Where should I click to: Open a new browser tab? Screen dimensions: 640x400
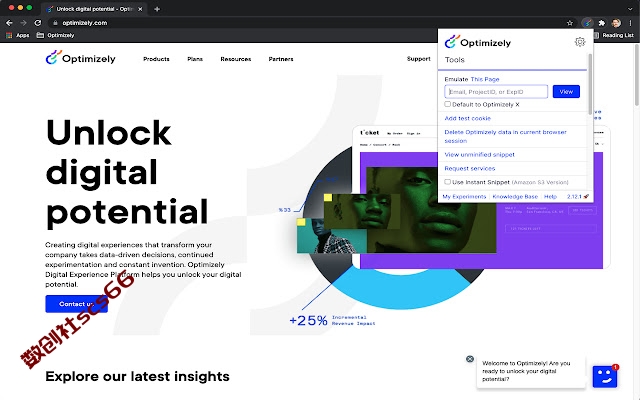pyautogui.click(x=157, y=9)
